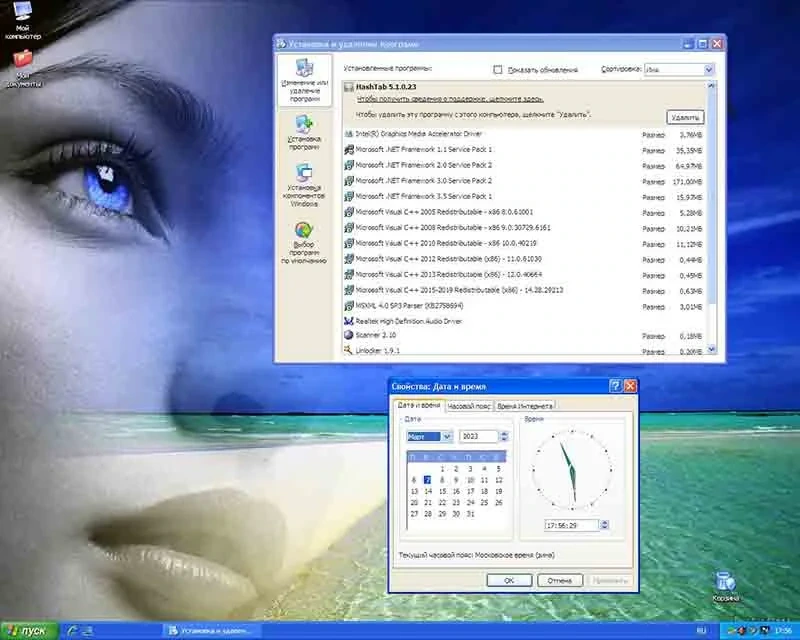Open Internet Explorer from Quick Launch

(x=73, y=631)
